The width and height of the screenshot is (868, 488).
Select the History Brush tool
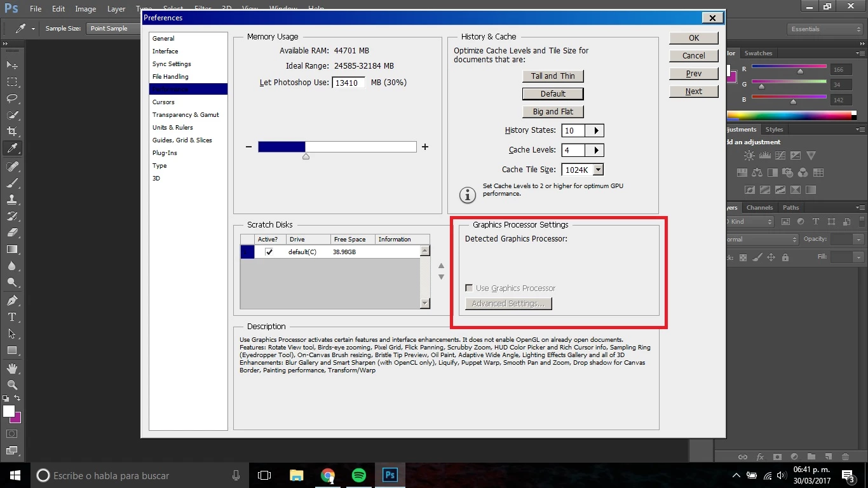(x=12, y=215)
